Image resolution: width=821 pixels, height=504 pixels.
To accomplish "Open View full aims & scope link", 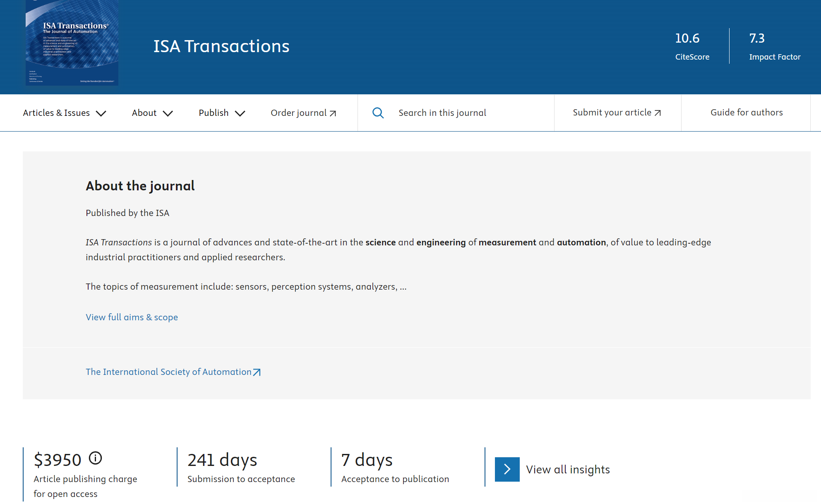I will [132, 317].
